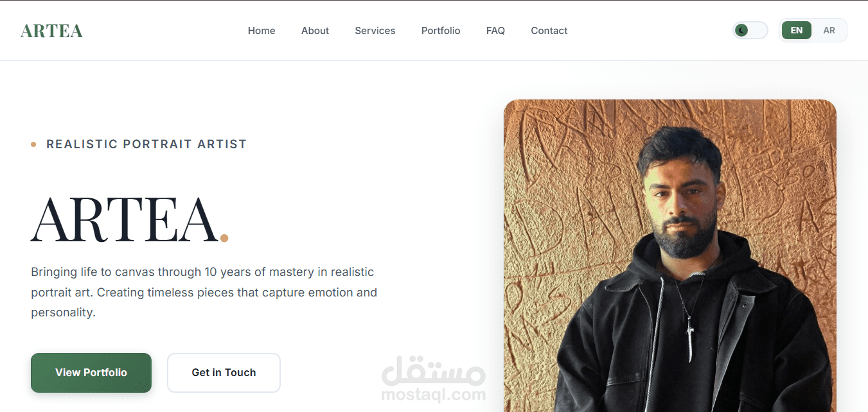The width and height of the screenshot is (868, 412).
Task: Open the Contact nav link
Action: [x=549, y=31]
